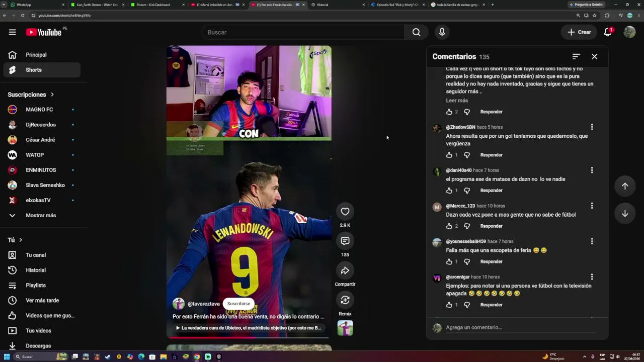
Task: Open options menu for @ZhadowSBN comment
Action: point(592,127)
